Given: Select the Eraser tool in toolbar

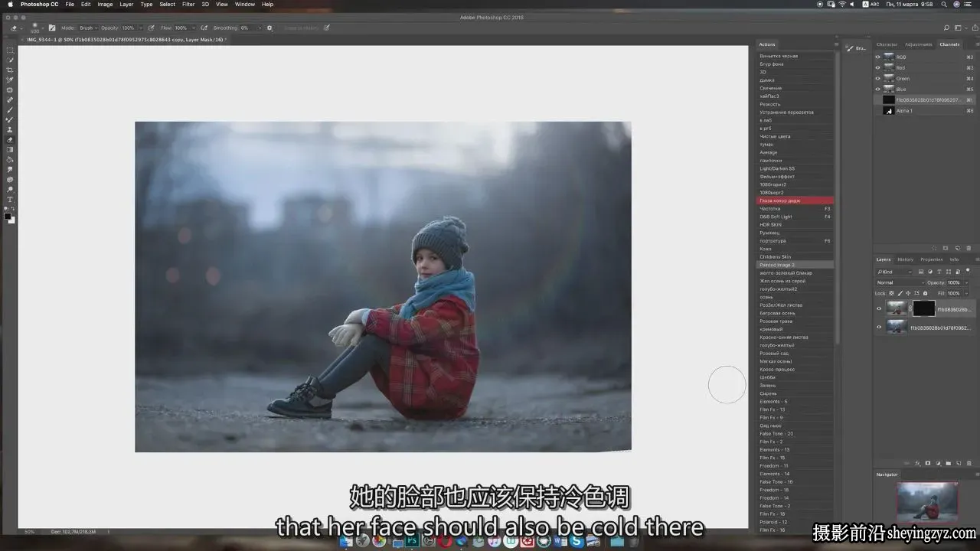Looking at the screenshot, I should click(x=10, y=140).
